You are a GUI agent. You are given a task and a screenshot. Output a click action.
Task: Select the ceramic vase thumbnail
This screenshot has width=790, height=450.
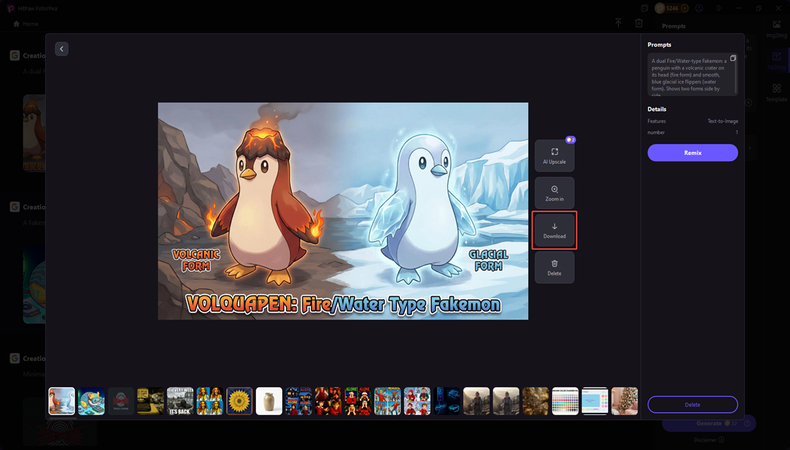[269, 401]
